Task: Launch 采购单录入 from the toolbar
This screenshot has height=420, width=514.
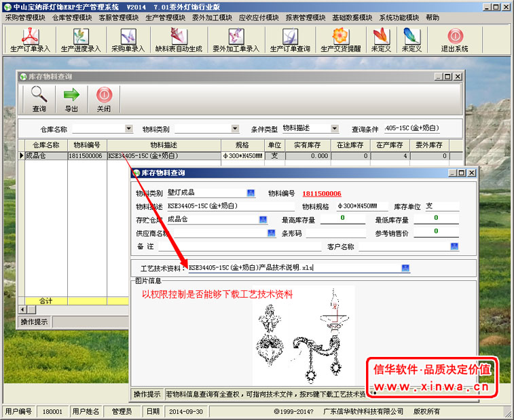Action: click(128, 40)
